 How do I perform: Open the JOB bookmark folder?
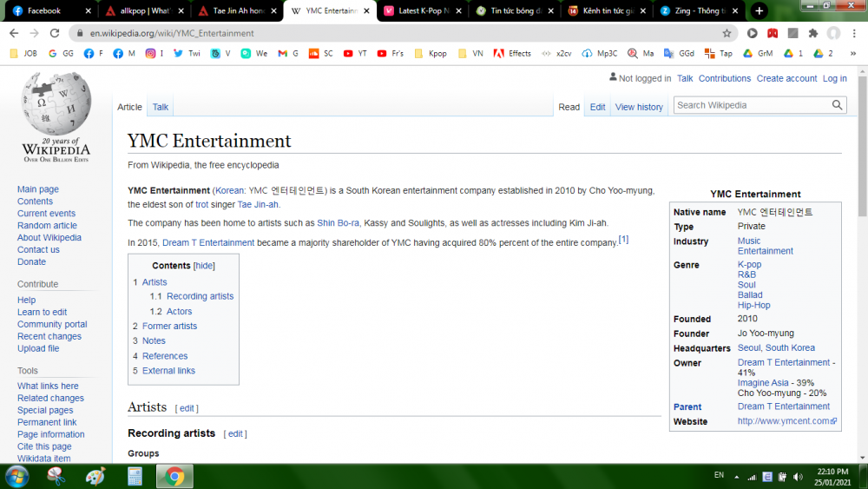[x=23, y=53]
